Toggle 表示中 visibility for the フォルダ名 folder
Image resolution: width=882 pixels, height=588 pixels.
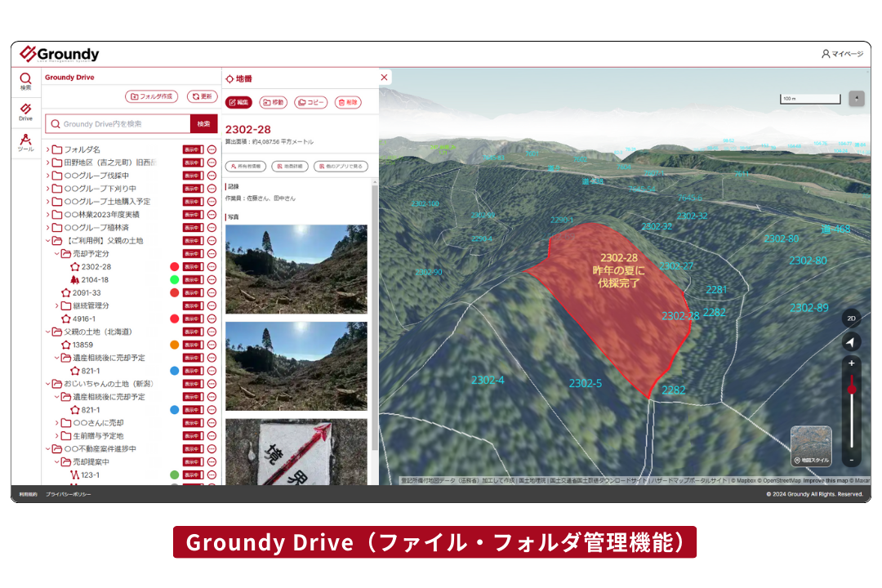click(193, 149)
